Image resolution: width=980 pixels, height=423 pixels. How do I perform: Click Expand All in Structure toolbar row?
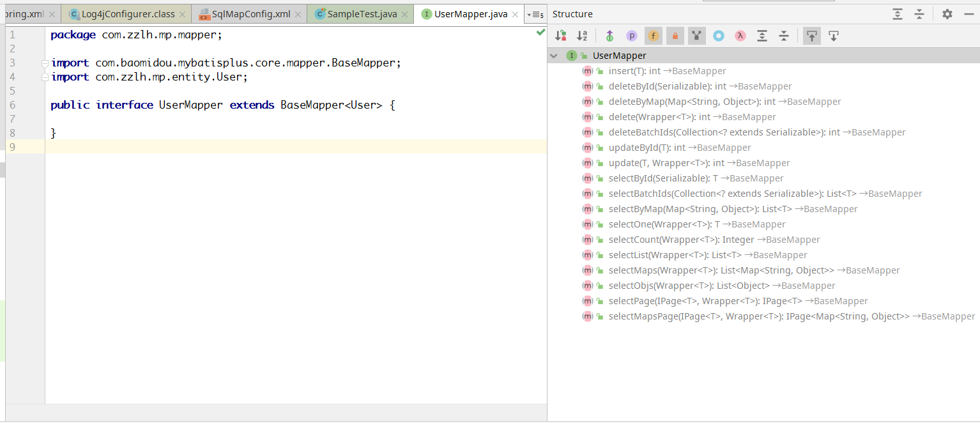tap(762, 36)
